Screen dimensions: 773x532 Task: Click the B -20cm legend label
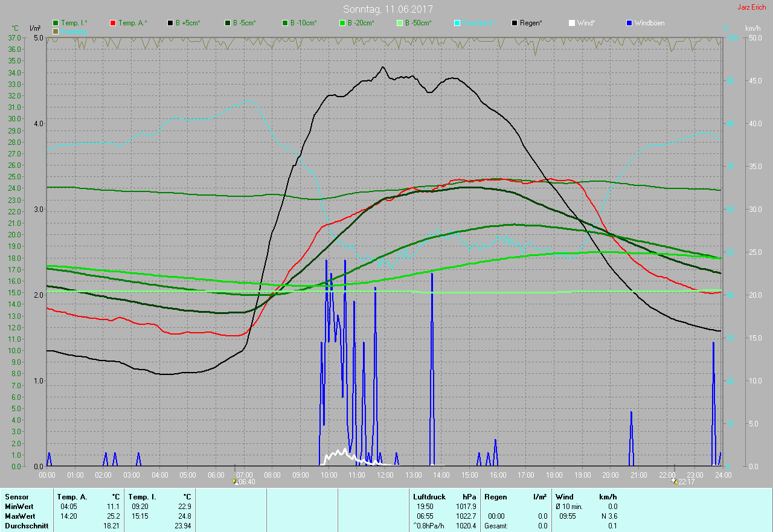coord(361,23)
